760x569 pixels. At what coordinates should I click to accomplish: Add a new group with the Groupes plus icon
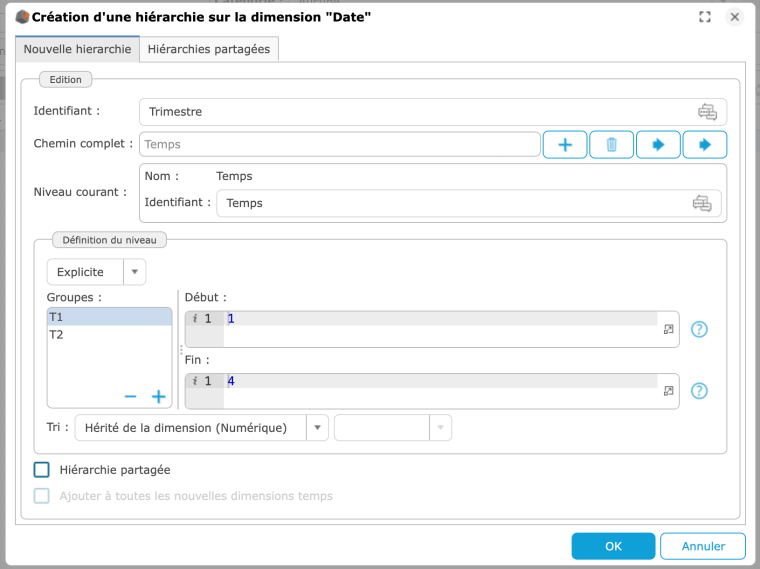pos(158,397)
